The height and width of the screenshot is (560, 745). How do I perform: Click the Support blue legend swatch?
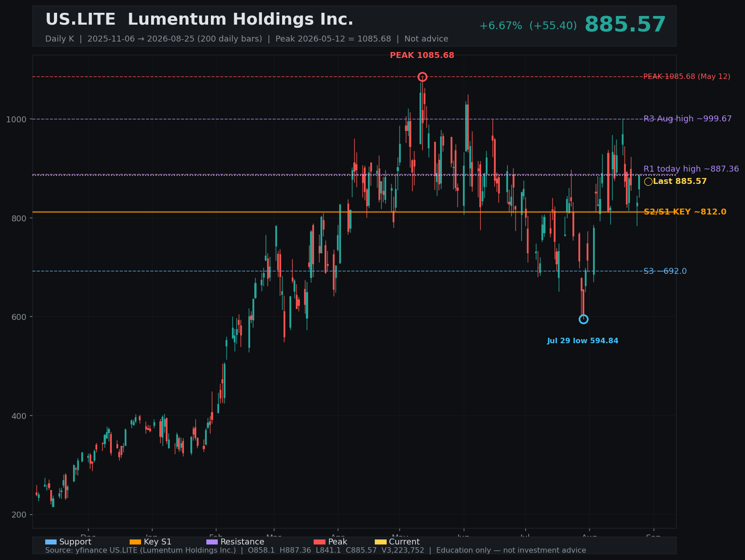point(51,542)
